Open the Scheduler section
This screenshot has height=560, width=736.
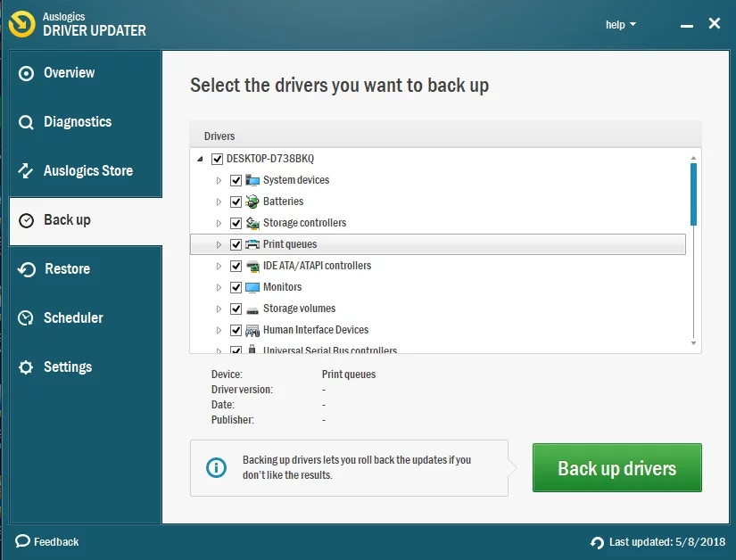point(86,318)
